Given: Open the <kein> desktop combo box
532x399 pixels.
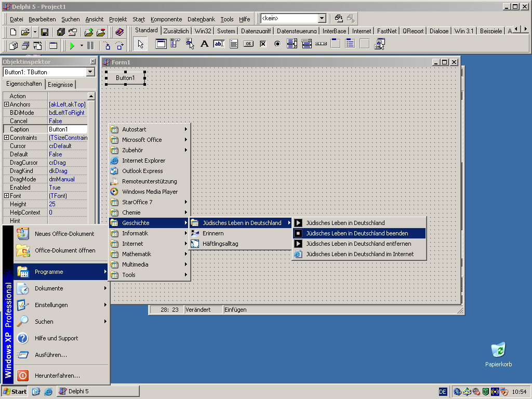Looking at the screenshot, I should coord(322,19).
